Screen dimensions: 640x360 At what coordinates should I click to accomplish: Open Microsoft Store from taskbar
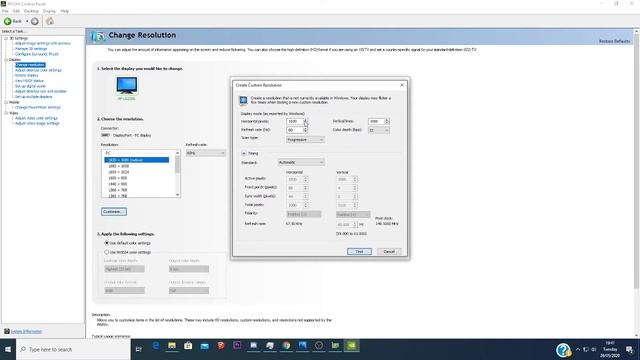point(188,346)
